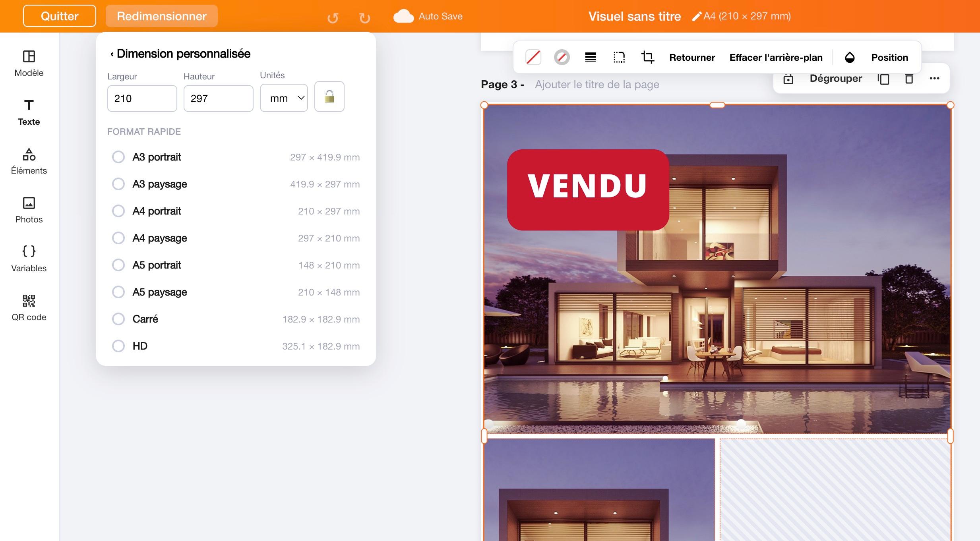
Task: Click the Quitter button
Action: pos(60,16)
